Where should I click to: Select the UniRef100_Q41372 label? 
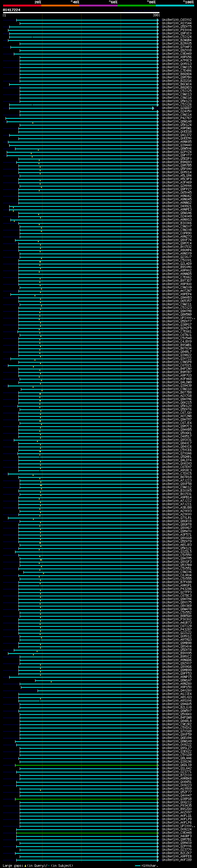pos(176,135)
